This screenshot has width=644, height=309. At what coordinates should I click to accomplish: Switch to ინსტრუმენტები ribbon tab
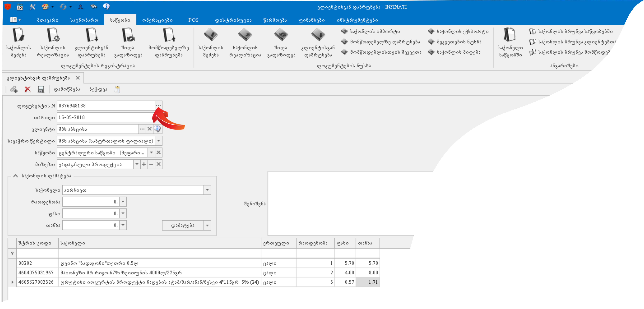click(x=357, y=20)
